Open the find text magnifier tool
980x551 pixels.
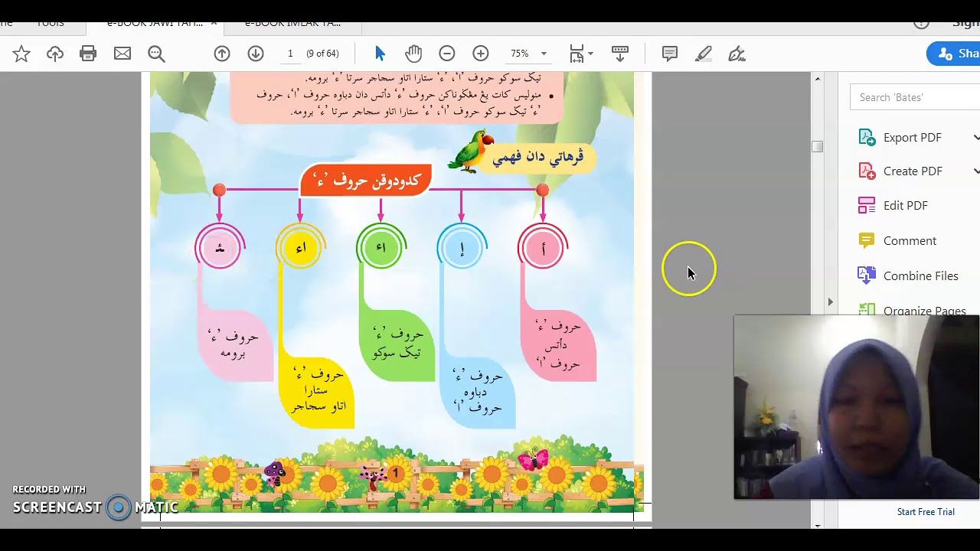[x=156, y=54]
